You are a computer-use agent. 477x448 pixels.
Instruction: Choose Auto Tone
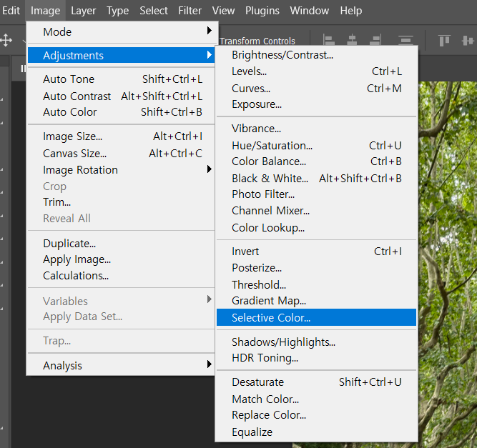tap(121, 79)
